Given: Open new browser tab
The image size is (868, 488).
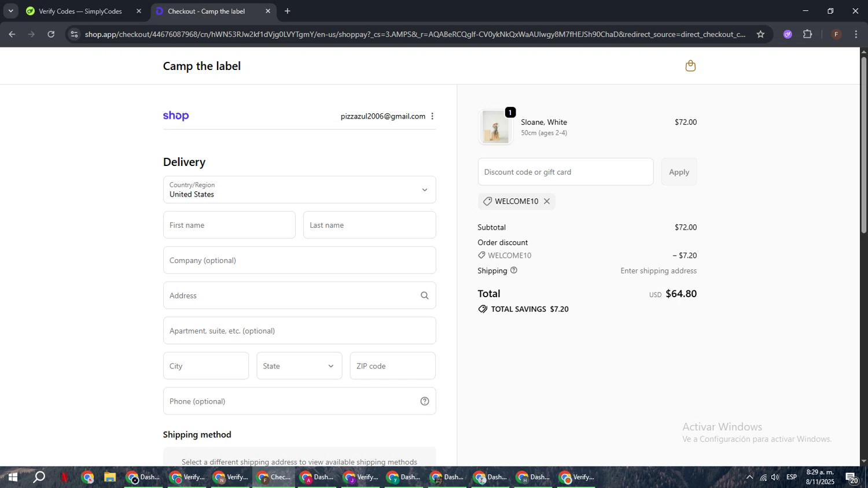Looking at the screenshot, I should (288, 11).
